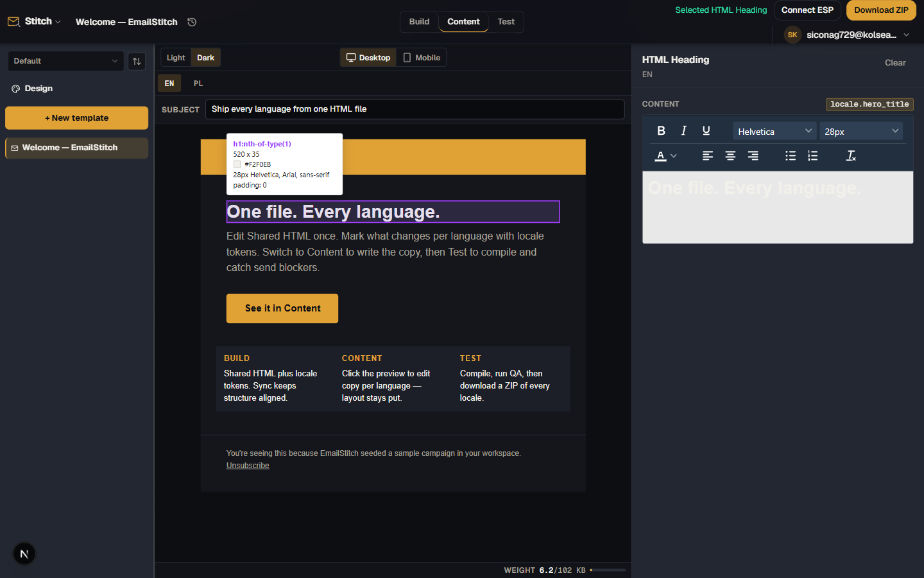Open the Content tab
This screenshot has height=578, width=924.
point(463,22)
